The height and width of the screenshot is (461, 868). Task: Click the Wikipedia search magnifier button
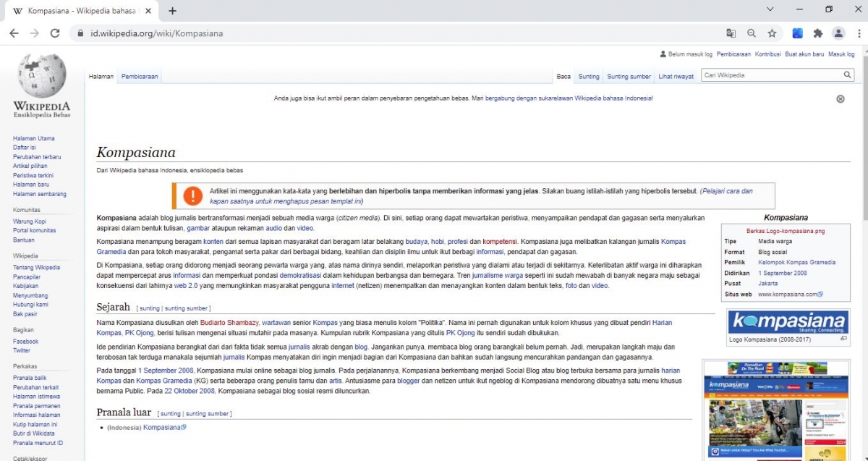[x=848, y=75]
